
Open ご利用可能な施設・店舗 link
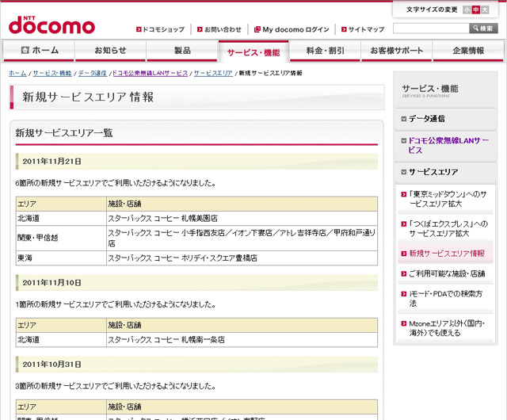point(447,273)
